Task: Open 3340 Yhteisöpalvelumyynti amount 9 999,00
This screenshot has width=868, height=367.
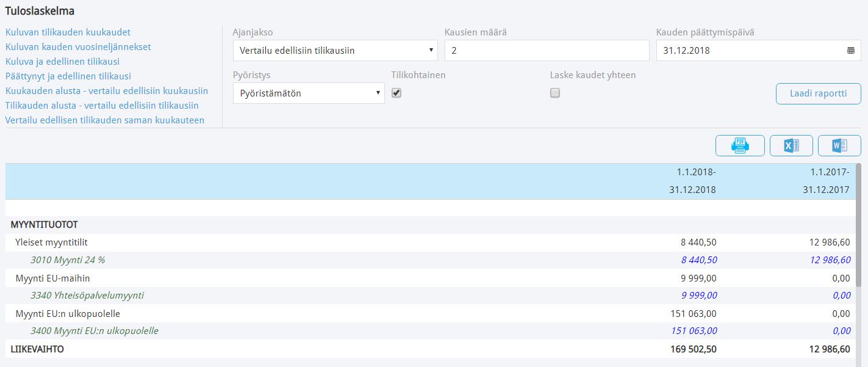Action: [x=698, y=296]
